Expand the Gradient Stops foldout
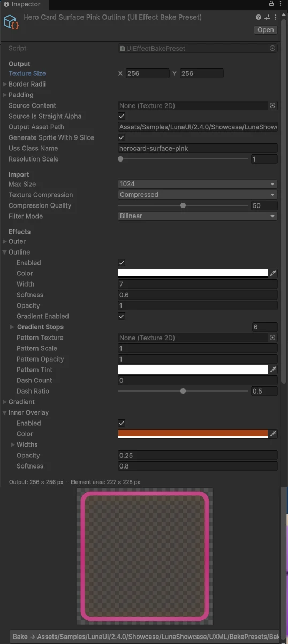The height and width of the screenshot is (644, 288). (13, 327)
